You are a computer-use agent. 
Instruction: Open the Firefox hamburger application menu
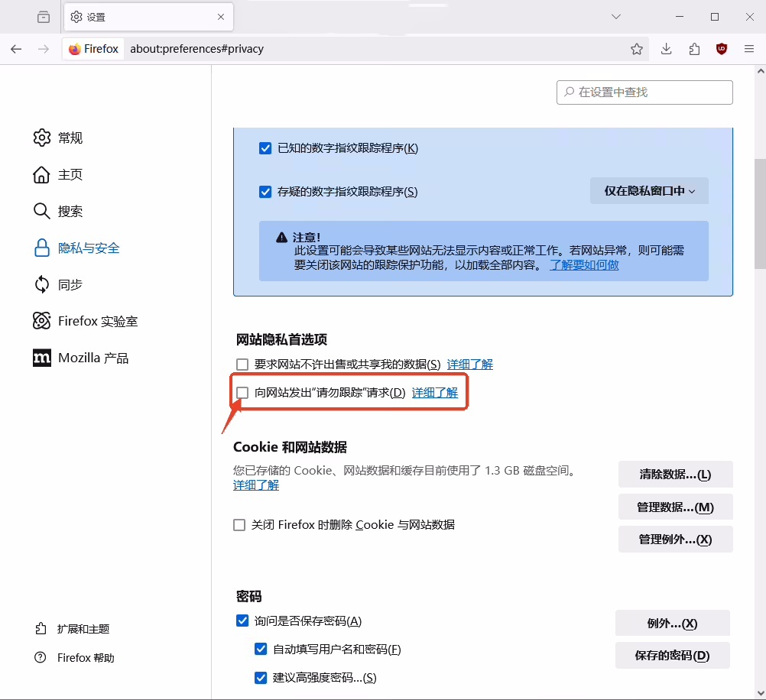click(749, 49)
